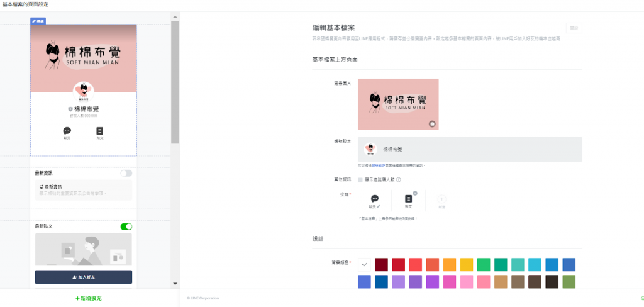644x307 pixels.
Task: Click the 好友人數 999,999 text in the preview
Action: click(84, 117)
